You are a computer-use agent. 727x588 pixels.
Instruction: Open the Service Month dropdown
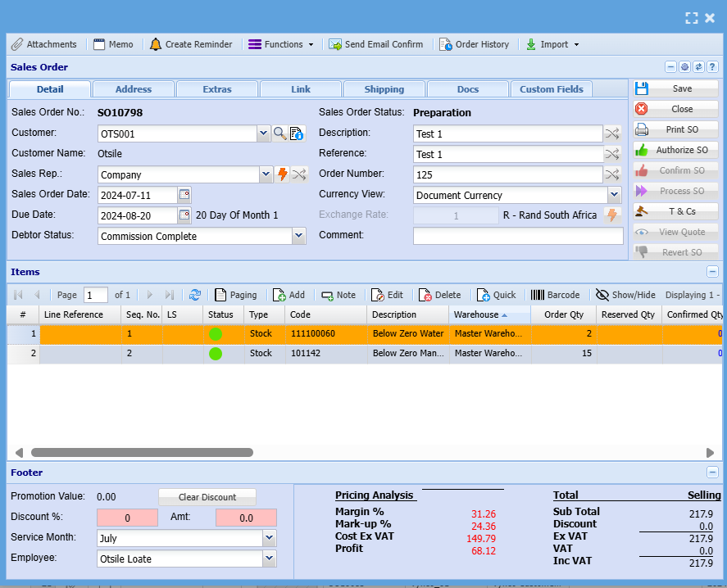[269, 538]
